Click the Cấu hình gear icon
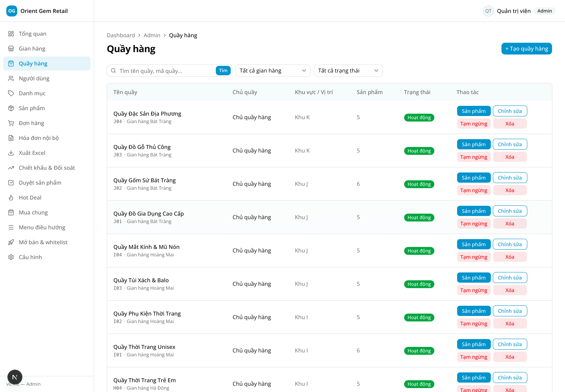Image resolution: width=565 pixels, height=392 pixels. [x=11, y=257]
